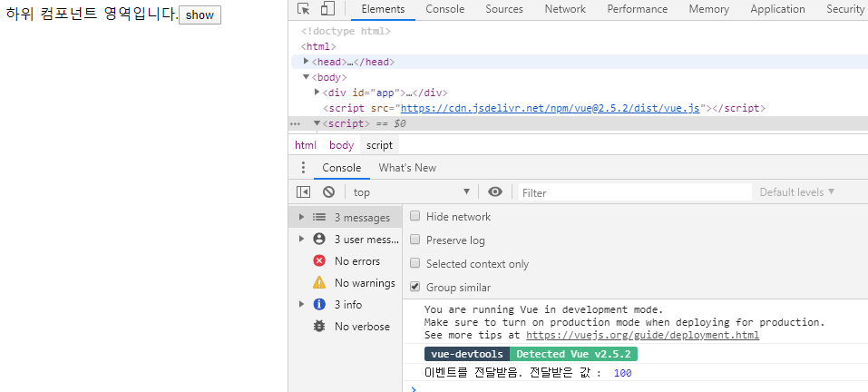Click the show button on page

click(x=200, y=15)
